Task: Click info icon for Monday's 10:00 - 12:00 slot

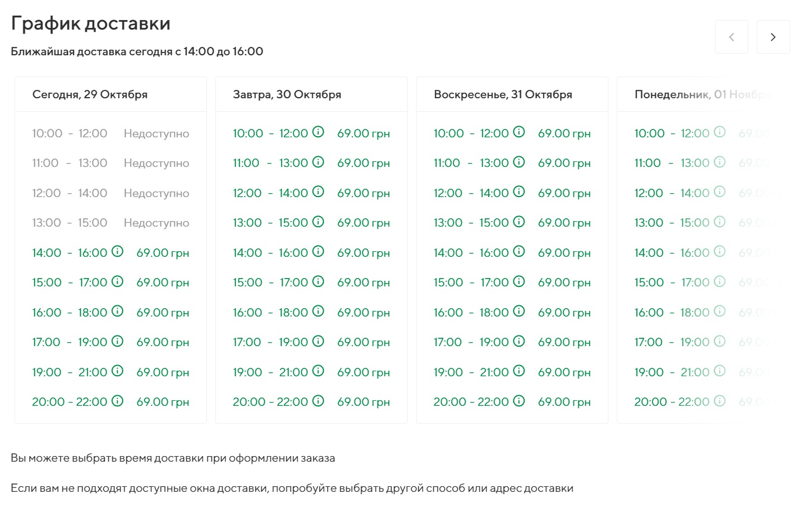Action: click(719, 132)
